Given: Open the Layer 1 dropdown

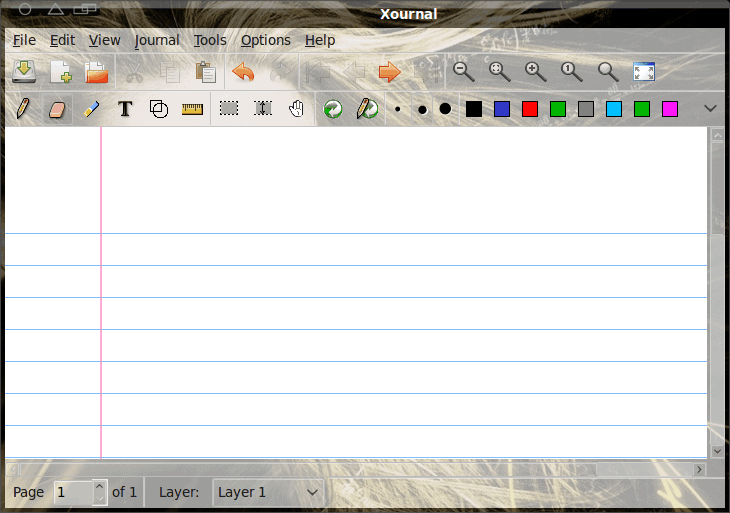Looking at the screenshot, I should pyautogui.click(x=268, y=492).
